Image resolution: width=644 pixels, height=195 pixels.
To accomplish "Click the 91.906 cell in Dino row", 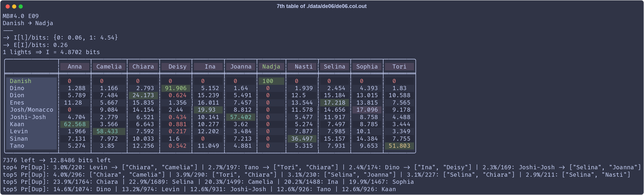I will 176,88.
